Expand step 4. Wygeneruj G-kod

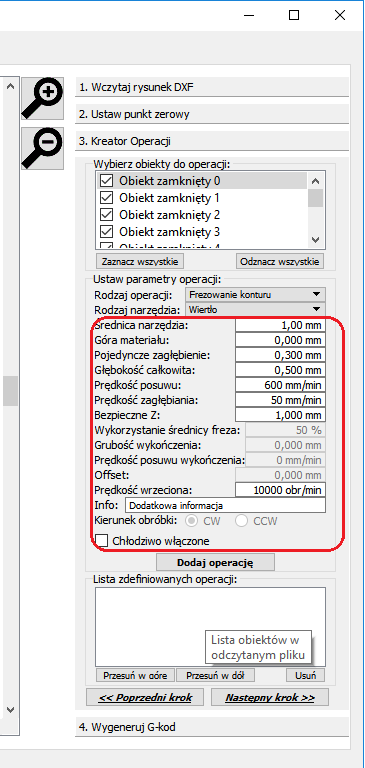point(212,727)
